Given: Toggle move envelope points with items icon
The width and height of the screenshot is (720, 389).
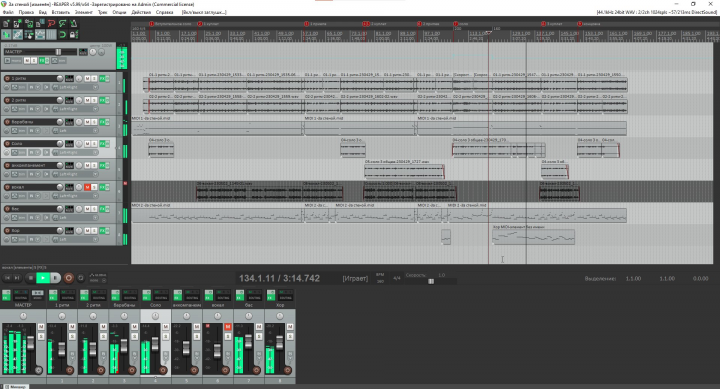Looking at the screenshot, I should (x=40, y=34).
